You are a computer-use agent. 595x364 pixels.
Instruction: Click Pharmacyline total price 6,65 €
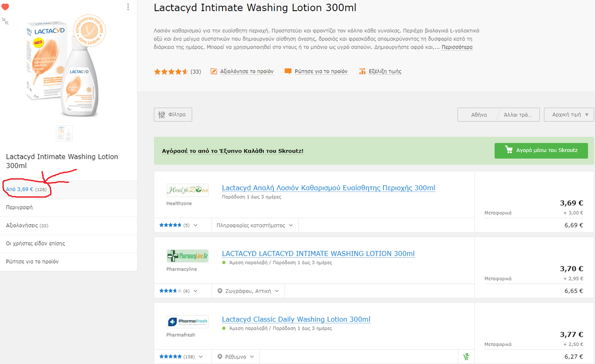(574, 291)
